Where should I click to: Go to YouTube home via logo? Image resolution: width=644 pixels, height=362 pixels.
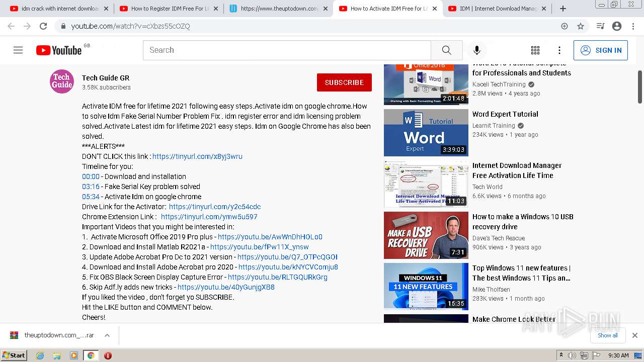(59, 50)
